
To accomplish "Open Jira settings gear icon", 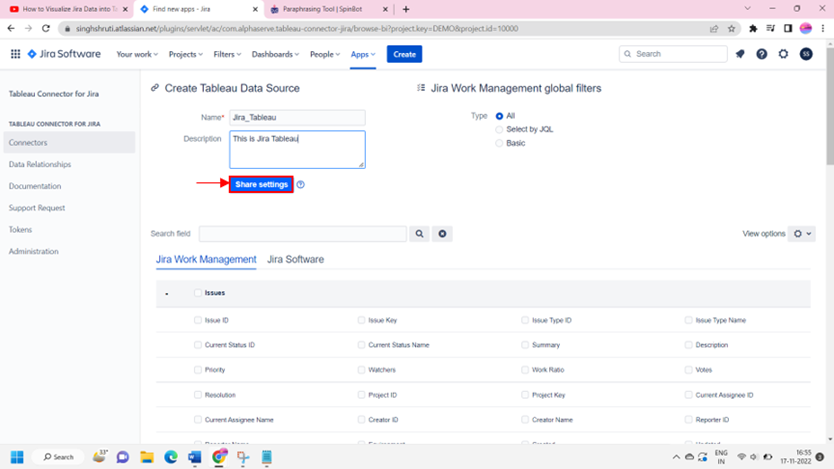I will pyautogui.click(x=783, y=54).
